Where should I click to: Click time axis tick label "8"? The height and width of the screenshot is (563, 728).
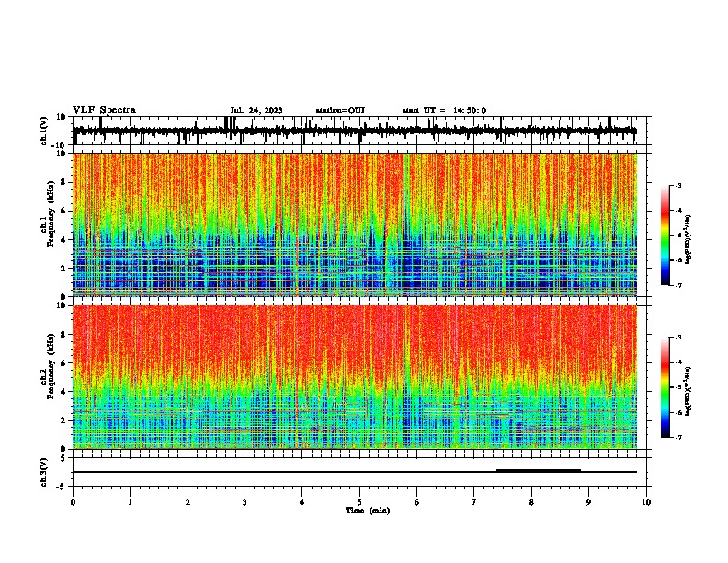[531, 502]
